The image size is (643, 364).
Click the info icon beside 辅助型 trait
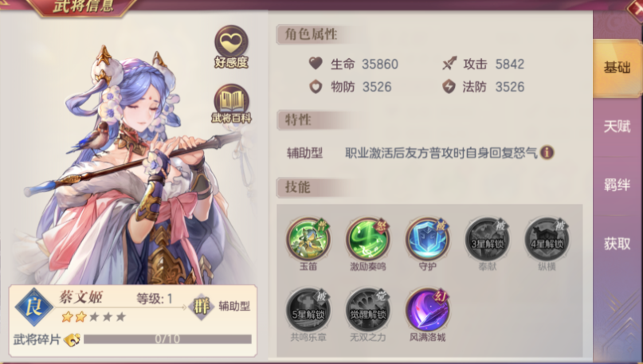click(547, 152)
